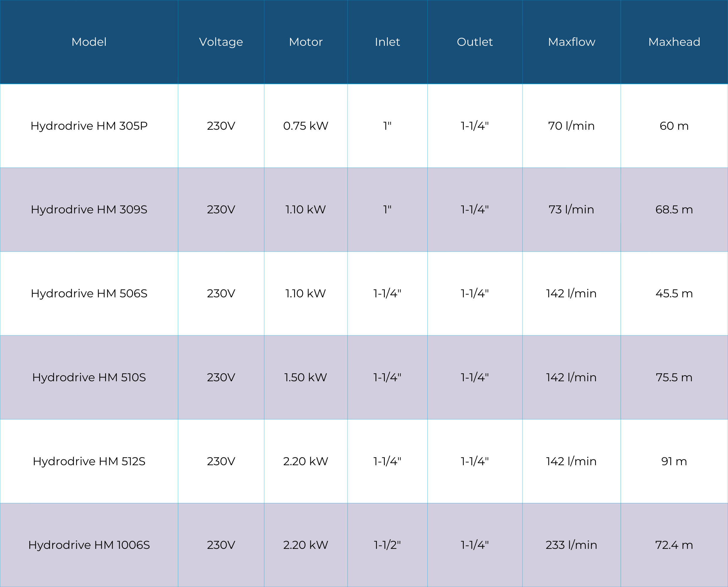Click the Model column header
728x587 pixels.
coord(89,42)
